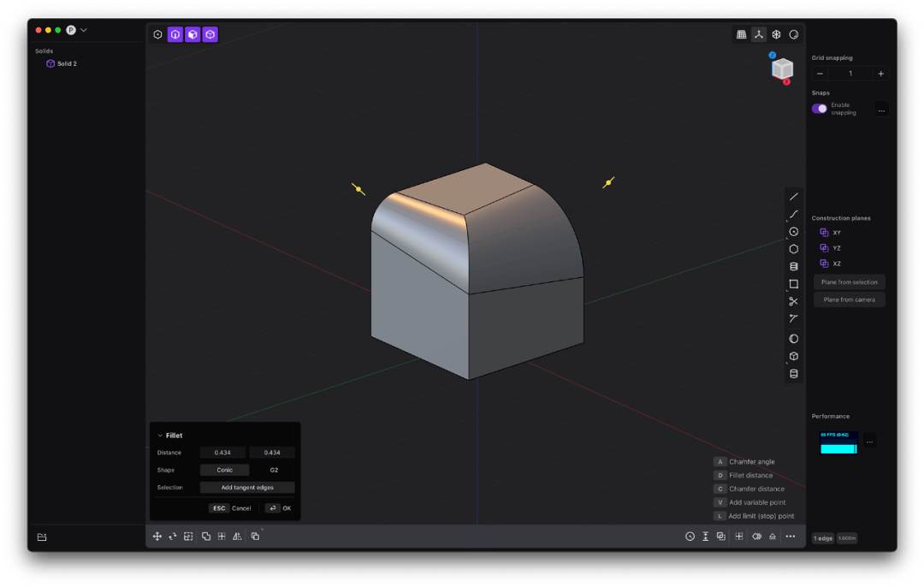
Task: Choose the center circle tool
Action: 793,232
